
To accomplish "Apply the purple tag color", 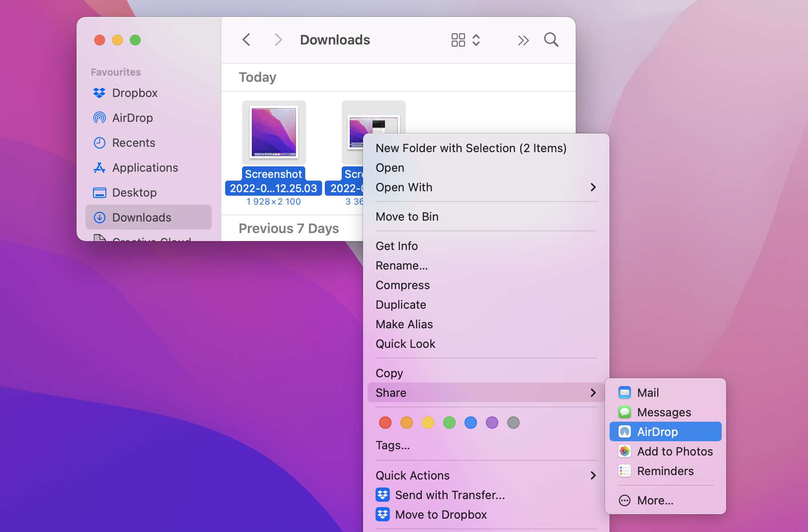I will [492, 423].
